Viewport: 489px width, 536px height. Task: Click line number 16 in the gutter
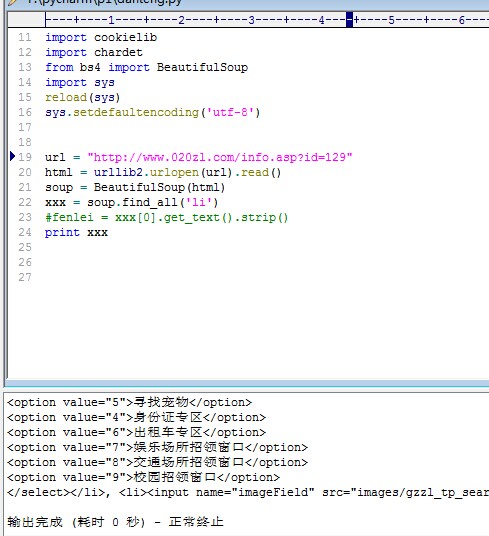pyautogui.click(x=25, y=112)
